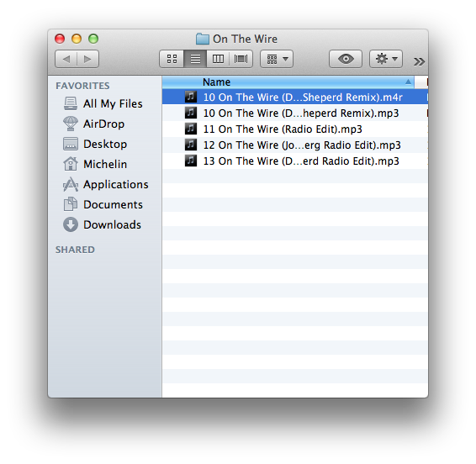Switch to icon view
Image resolution: width=476 pixels, height=464 pixels.
172,59
